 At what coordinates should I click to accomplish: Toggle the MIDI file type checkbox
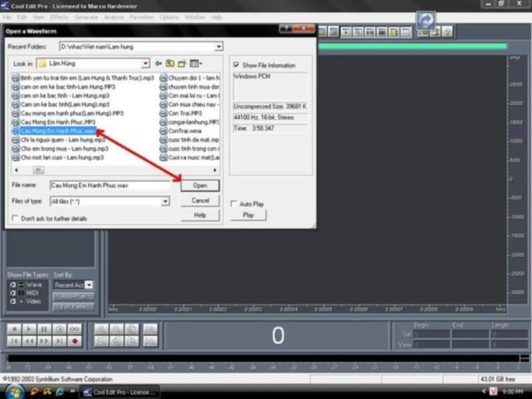[x=13, y=293]
